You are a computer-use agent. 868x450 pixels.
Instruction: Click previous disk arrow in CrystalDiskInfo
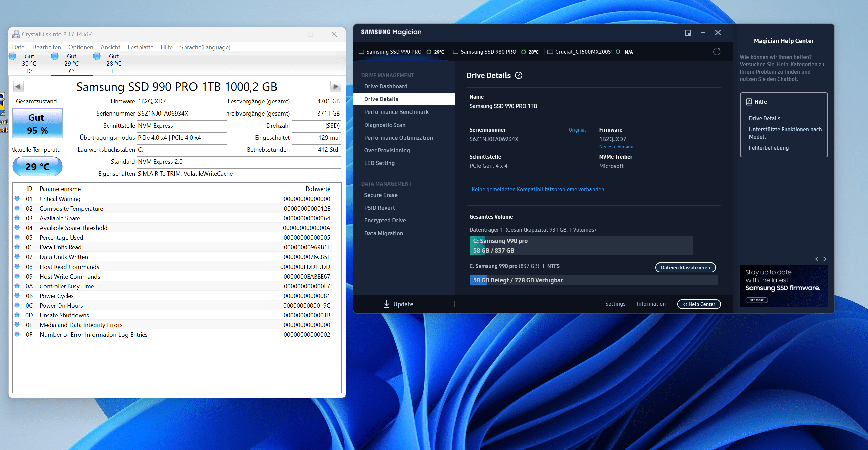coord(18,87)
